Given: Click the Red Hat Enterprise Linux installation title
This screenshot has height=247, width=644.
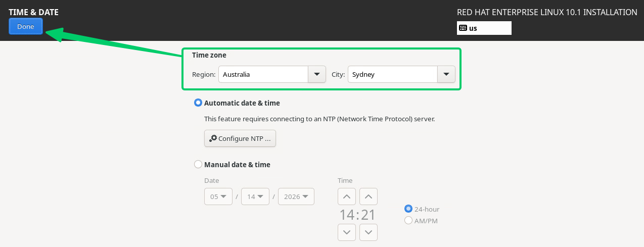Looking at the screenshot, I should tap(547, 12).
